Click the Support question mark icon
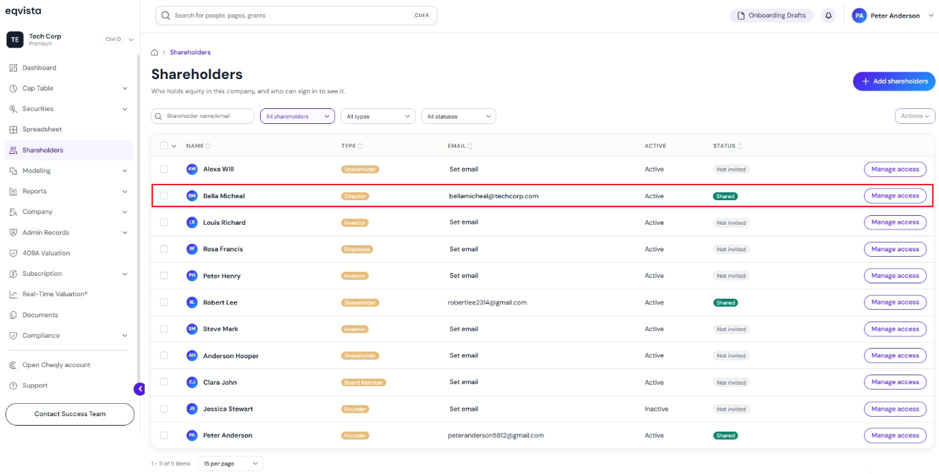 click(13, 385)
